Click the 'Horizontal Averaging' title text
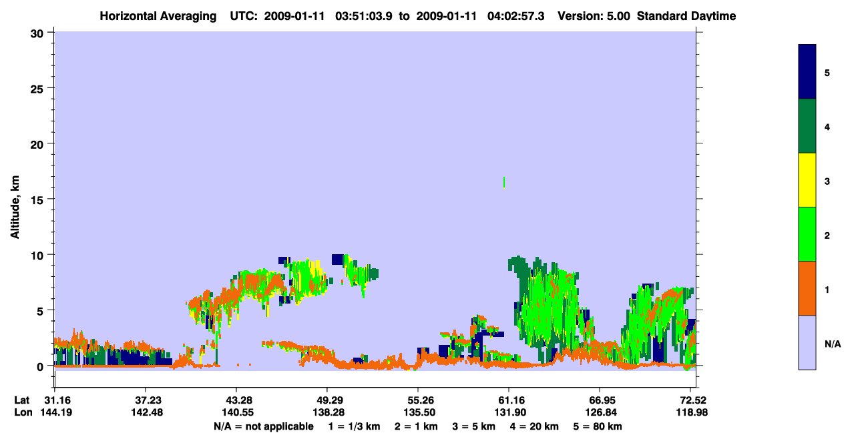Viewport: 868px width, 445px height. (157, 15)
